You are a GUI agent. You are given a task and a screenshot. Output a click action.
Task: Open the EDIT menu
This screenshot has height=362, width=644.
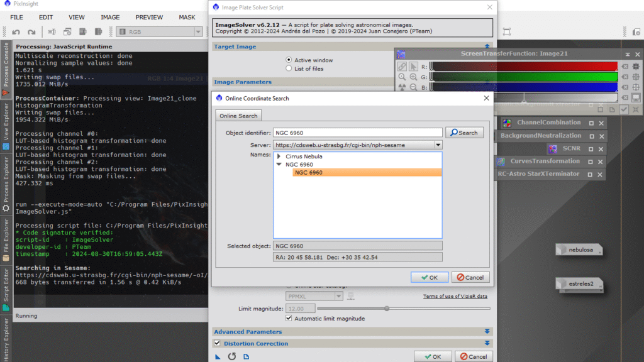(45, 17)
